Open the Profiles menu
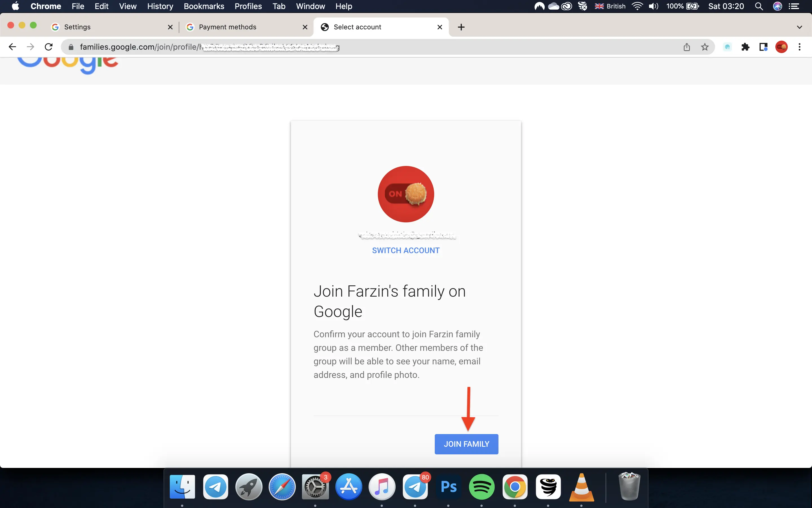This screenshot has width=812, height=508. 248,6
